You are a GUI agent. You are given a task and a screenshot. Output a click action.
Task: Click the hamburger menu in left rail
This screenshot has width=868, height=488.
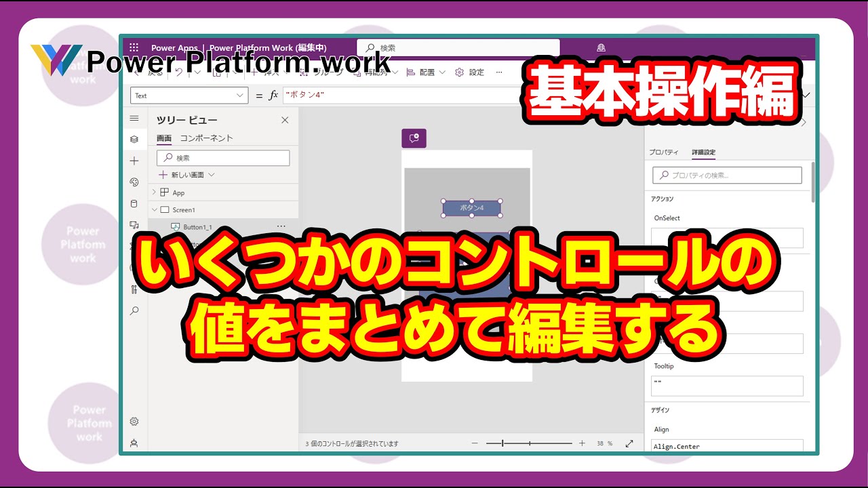(134, 118)
